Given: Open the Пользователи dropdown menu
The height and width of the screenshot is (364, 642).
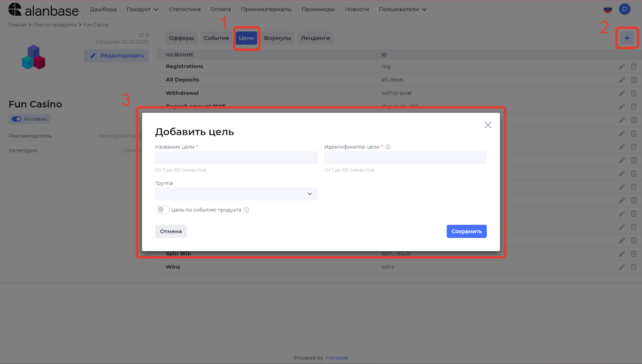Looking at the screenshot, I should click(402, 9).
